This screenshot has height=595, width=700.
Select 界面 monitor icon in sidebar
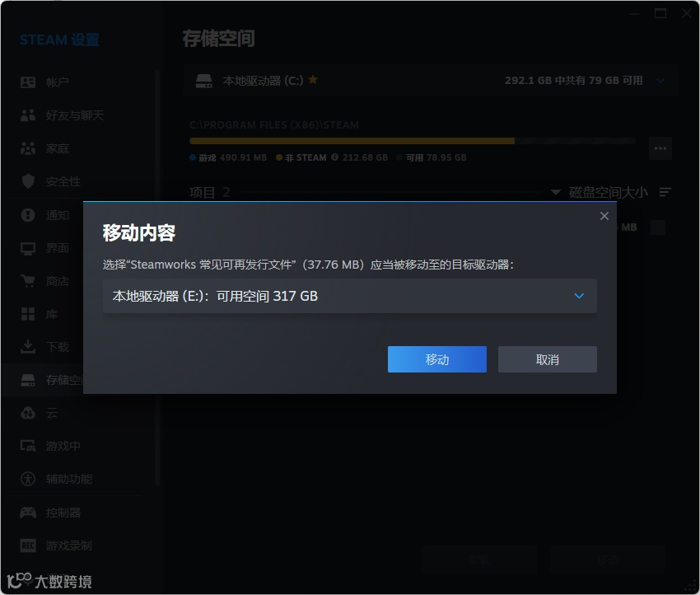pyautogui.click(x=28, y=248)
